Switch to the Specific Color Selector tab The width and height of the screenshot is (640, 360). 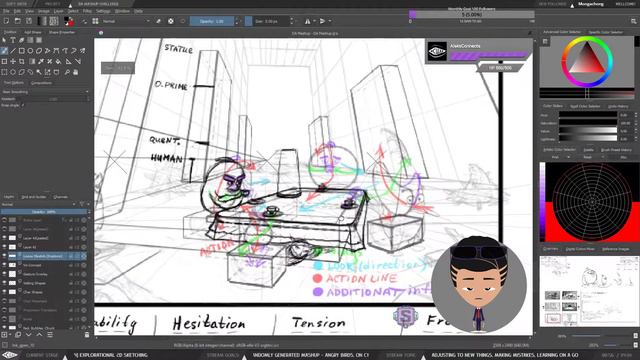(606, 32)
